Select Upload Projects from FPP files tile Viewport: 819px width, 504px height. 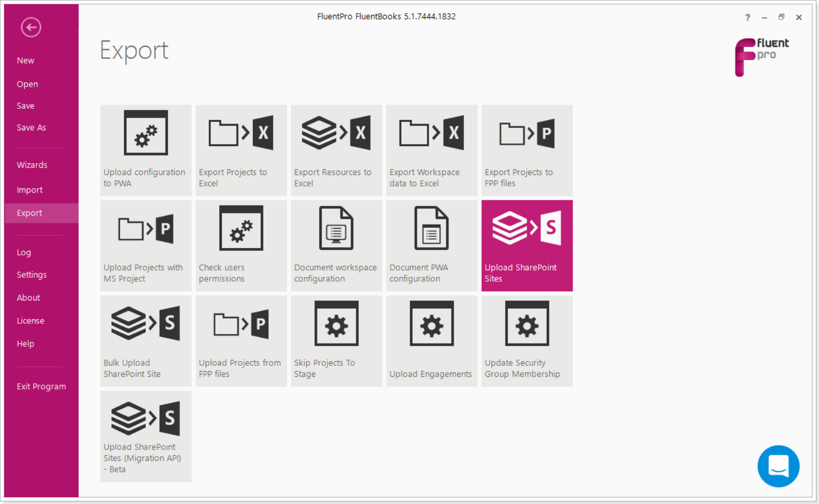241,341
